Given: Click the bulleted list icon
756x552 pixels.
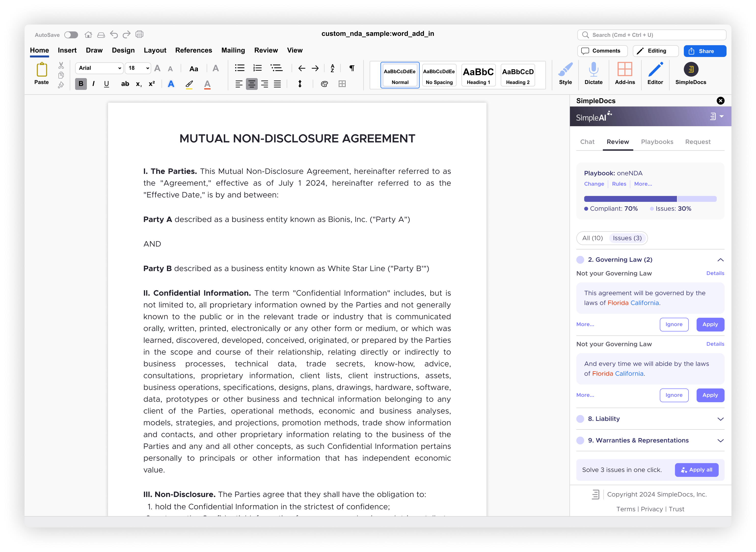Looking at the screenshot, I should (x=239, y=68).
